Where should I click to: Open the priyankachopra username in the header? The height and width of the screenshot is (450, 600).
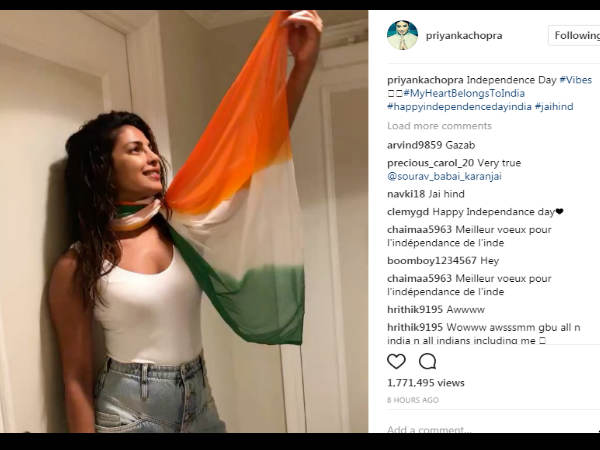[x=464, y=36]
